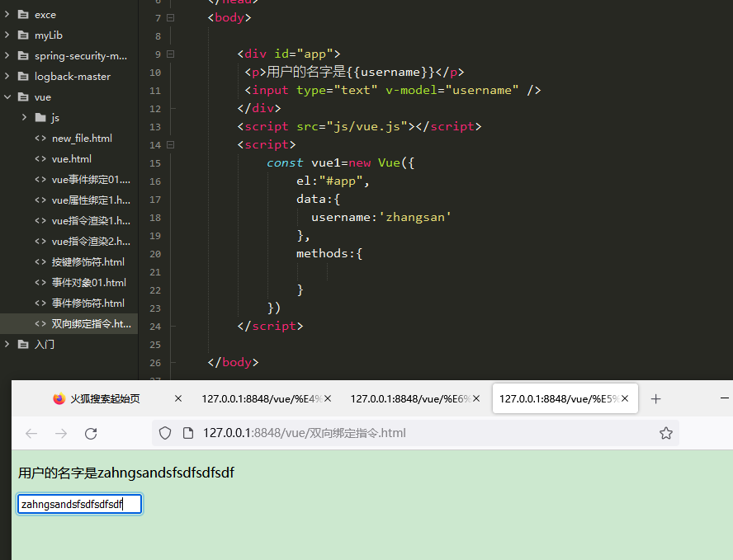
Task: Open vue属性绑定1 file
Action: (91, 200)
